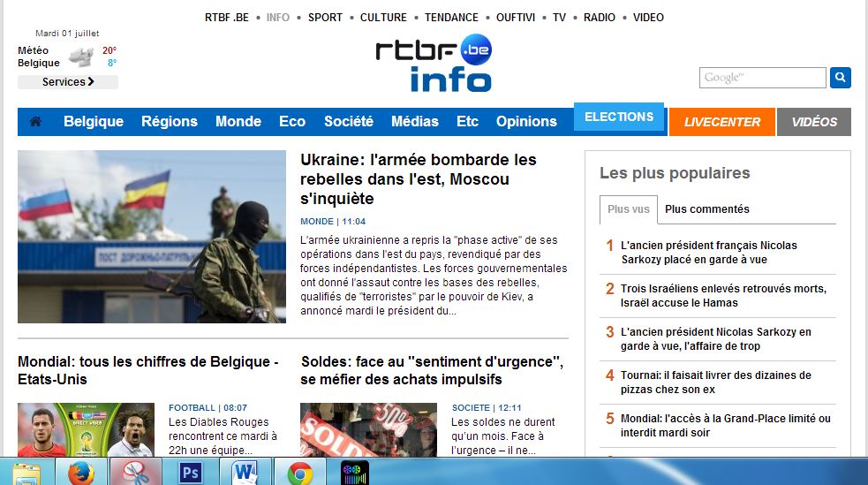Viewport: 868px width, 485px height.
Task: Click the magnifier search button
Action: [841, 78]
